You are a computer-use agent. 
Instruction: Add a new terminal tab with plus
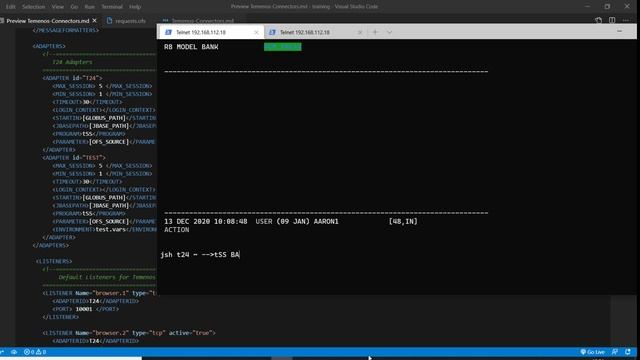375,32
